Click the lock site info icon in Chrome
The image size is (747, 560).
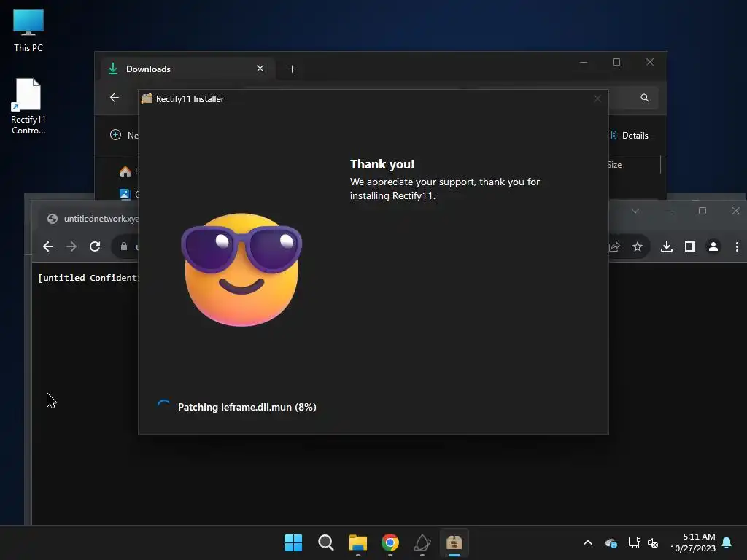tap(124, 246)
